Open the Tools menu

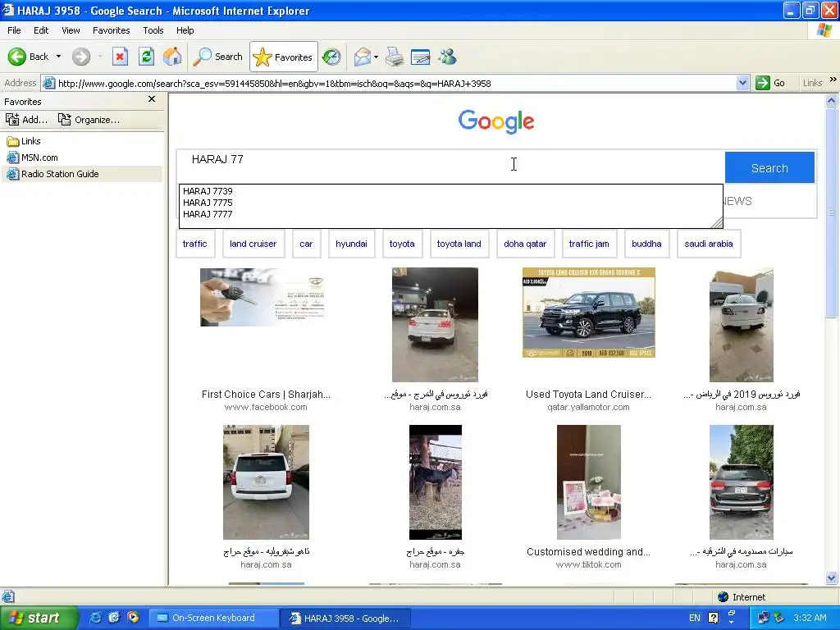click(x=153, y=30)
